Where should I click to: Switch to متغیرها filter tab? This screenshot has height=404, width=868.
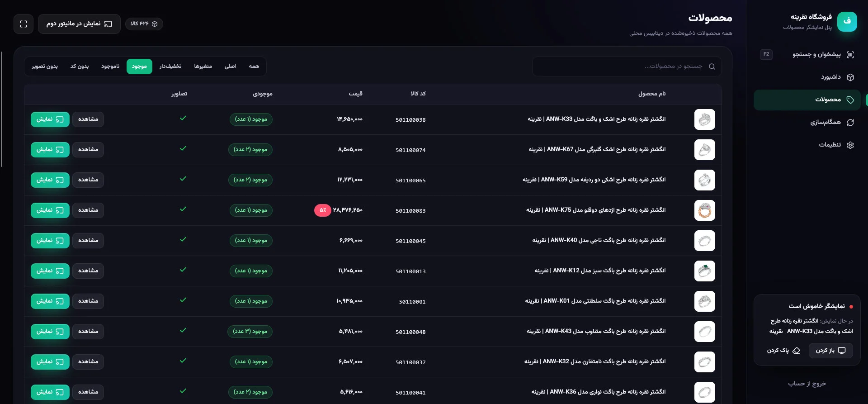(x=203, y=67)
